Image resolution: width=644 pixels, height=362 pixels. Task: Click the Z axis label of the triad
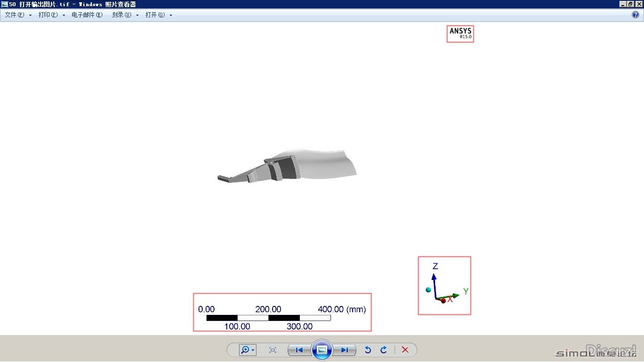click(x=435, y=266)
